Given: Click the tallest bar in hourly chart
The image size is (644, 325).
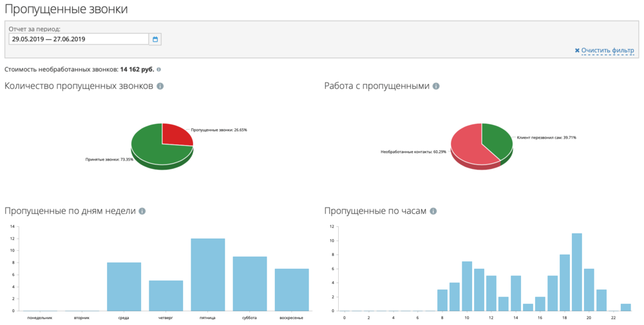Looking at the screenshot, I should pos(577,272).
